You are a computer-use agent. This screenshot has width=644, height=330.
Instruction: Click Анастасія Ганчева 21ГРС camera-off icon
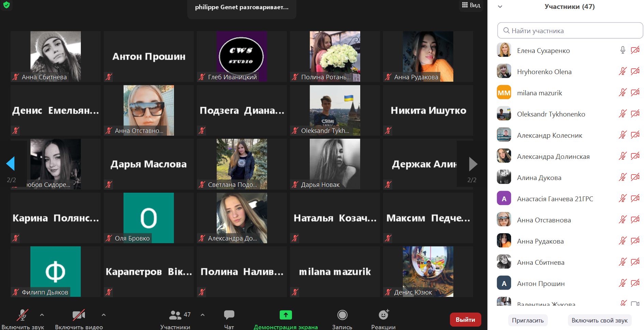635,199
